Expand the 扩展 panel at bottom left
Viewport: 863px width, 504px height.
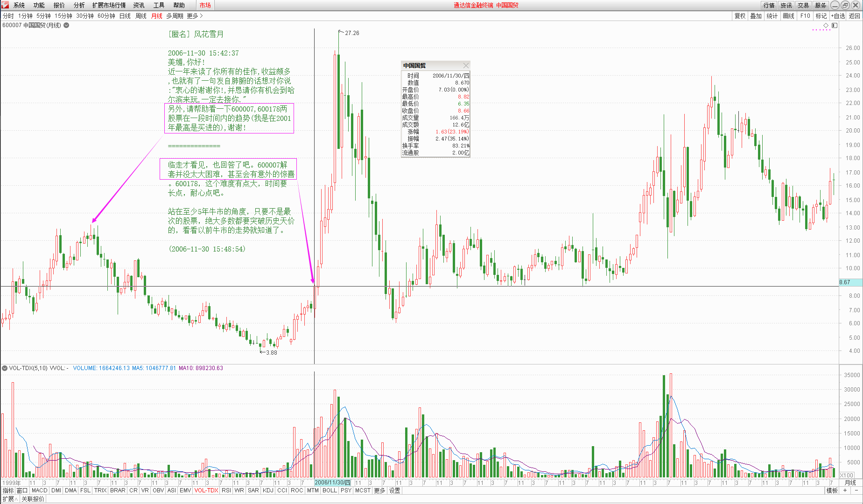point(10,499)
